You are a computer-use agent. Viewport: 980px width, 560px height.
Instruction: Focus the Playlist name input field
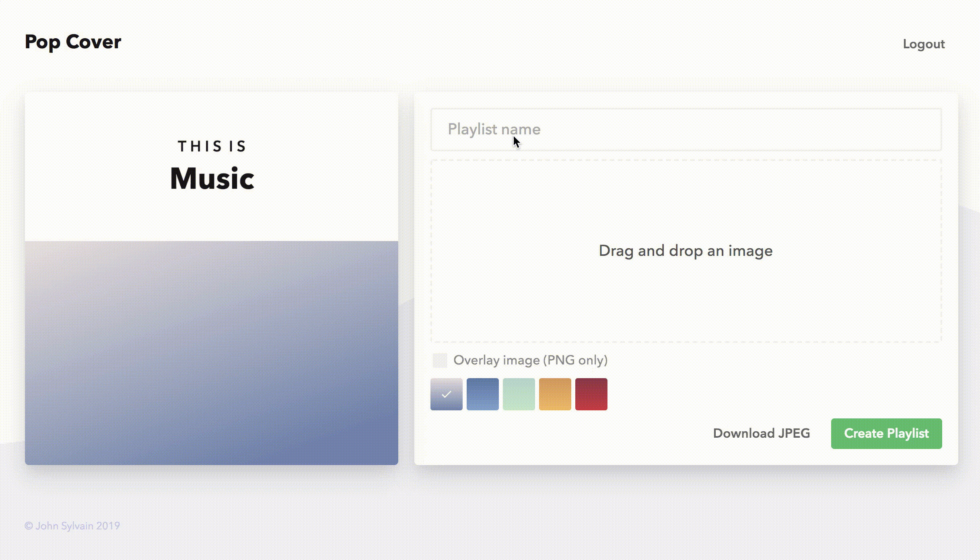pyautogui.click(x=686, y=129)
